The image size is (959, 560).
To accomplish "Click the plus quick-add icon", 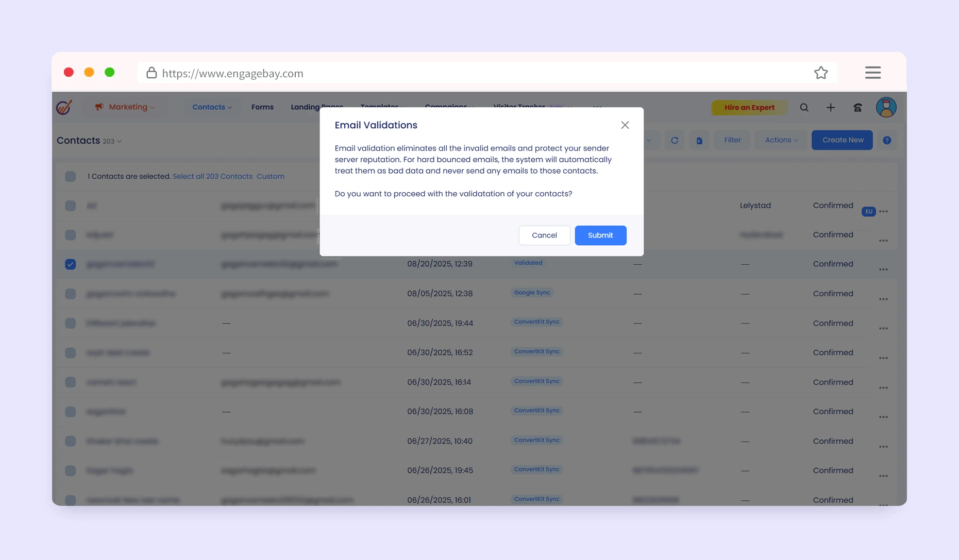I will pyautogui.click(x=831, y=108).
